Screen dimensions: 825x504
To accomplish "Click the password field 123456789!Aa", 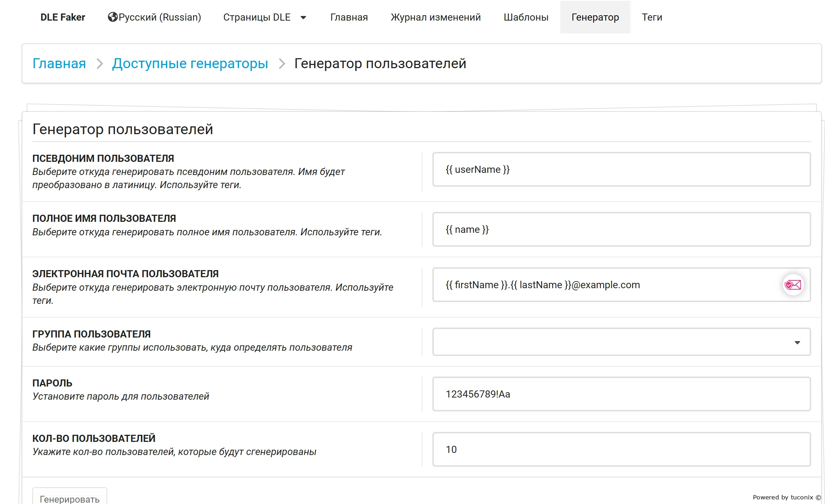I will point(621,394).
